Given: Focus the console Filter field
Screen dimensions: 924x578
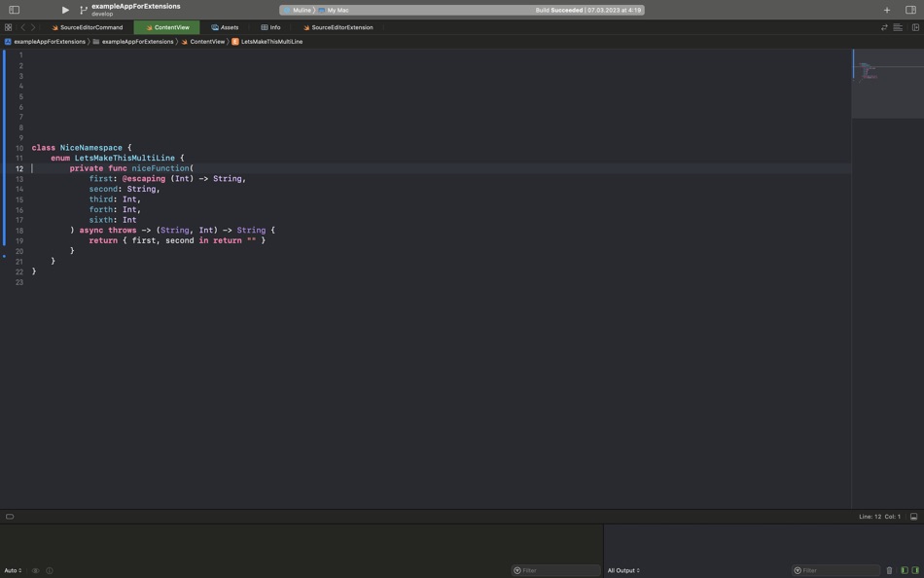Looking at the screenshot, I should point(835,570).
